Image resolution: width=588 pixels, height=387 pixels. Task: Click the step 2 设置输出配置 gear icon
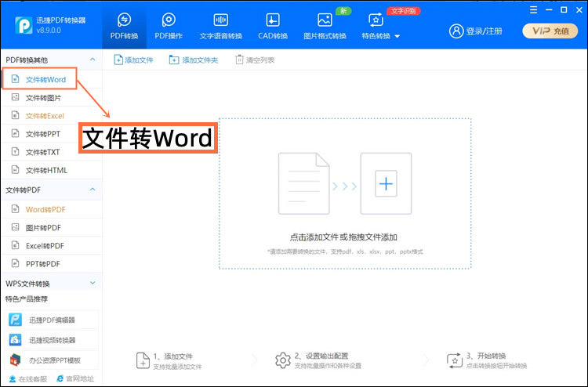click(283, 360)
